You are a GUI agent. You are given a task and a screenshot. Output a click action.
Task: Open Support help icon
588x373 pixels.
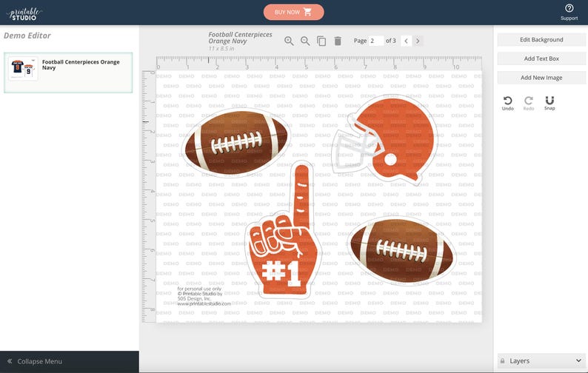click(569, 12)
